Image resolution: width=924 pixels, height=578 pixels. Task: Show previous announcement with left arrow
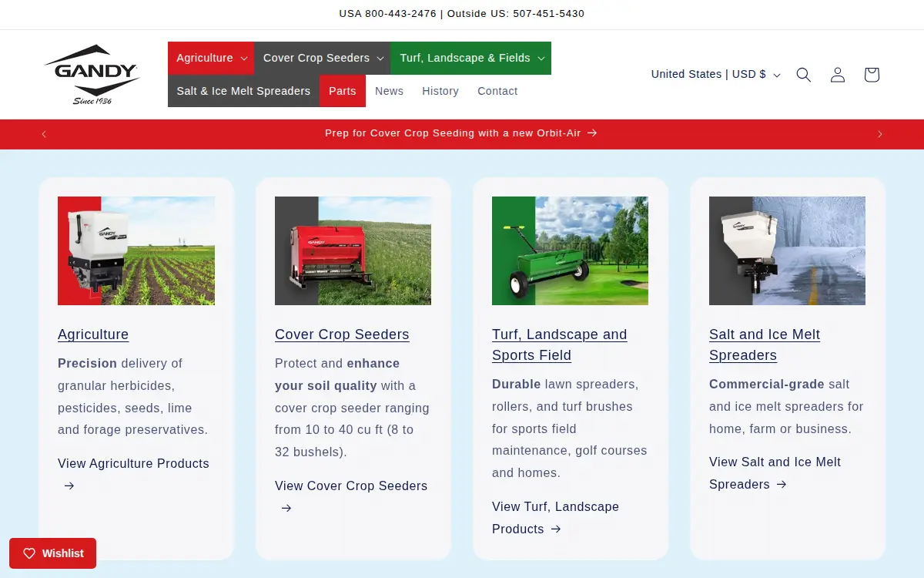tap(44, 134)
